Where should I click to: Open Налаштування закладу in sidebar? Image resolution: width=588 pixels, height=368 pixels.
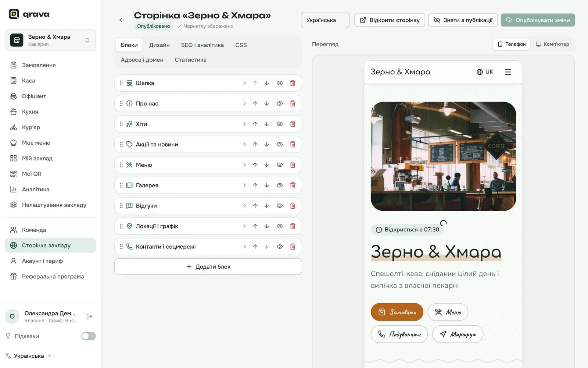(x=50, y=205)
